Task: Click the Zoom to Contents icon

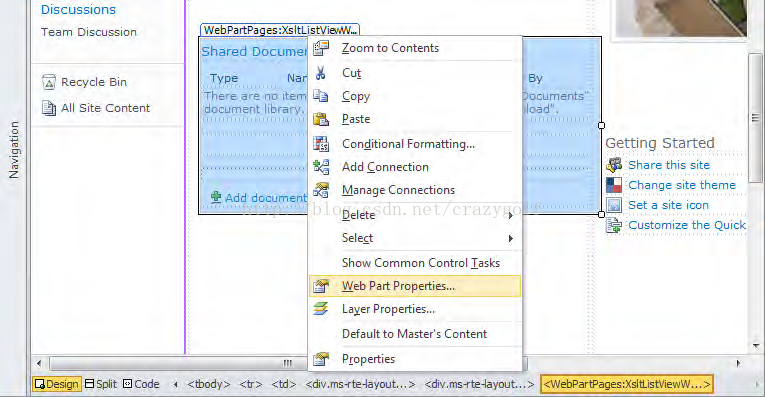Action: [x=321, y=48]
